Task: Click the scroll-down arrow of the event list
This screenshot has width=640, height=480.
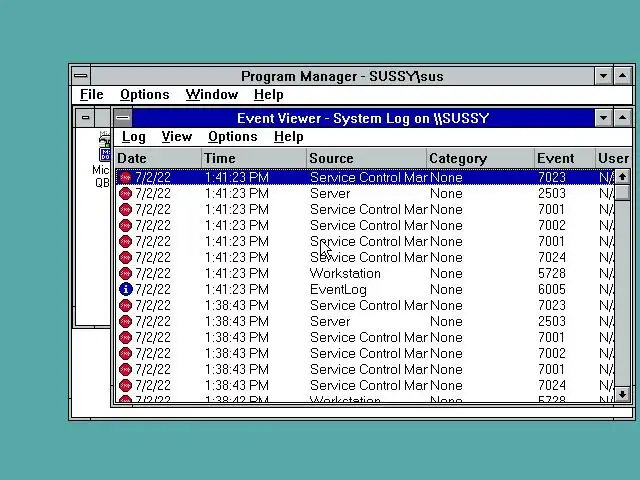Action: [x=622, y=394]
